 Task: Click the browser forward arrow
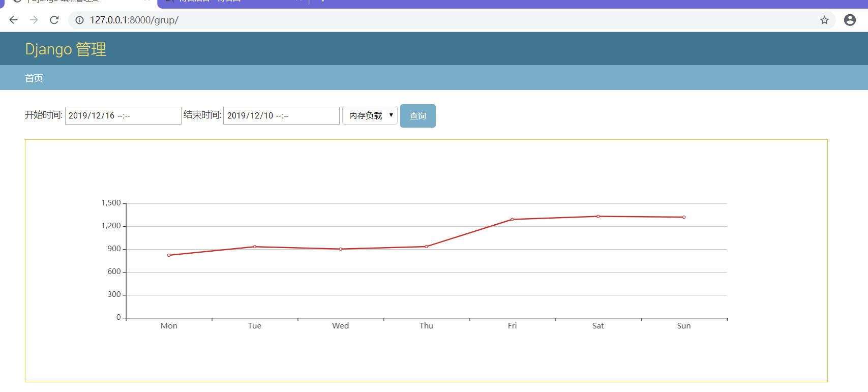point(34,20)
